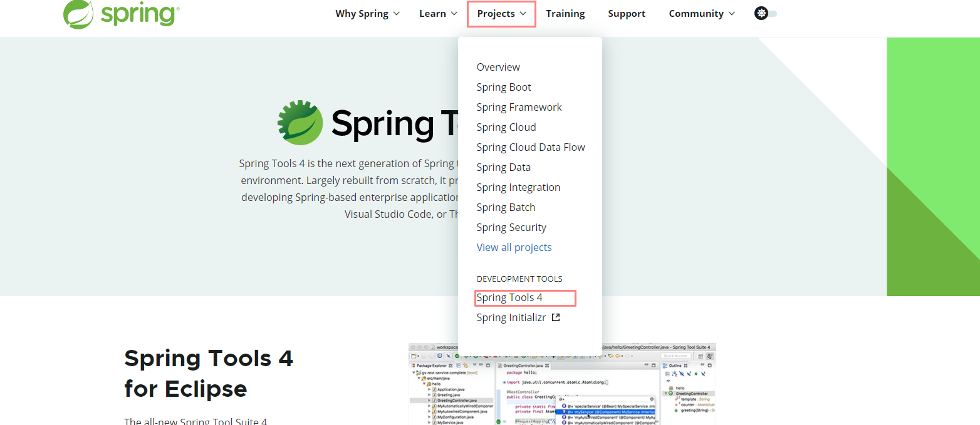The width and height of the screenshot is (980, 425).
Task: Toggle the dark mode theme switch
Action: 766,13
